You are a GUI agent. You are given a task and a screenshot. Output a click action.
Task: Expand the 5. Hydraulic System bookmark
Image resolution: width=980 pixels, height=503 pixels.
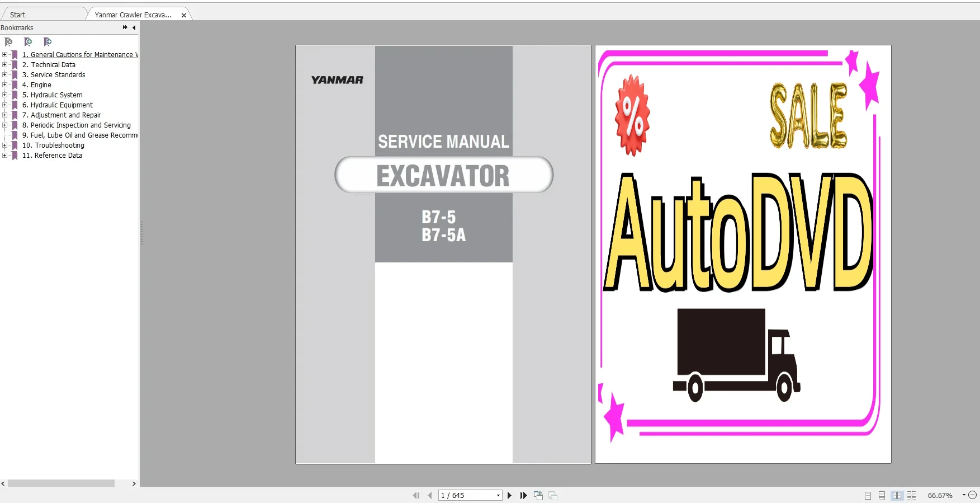[x=5, y=95]
